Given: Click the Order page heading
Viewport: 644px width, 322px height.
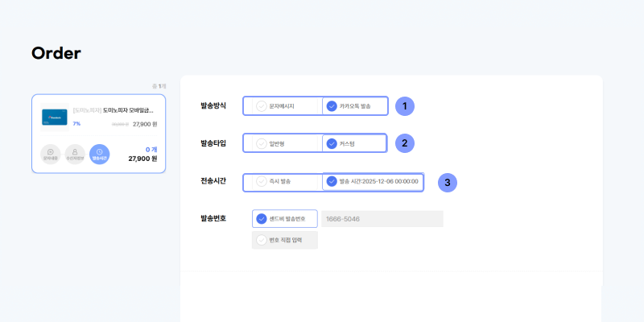Looking at the screenshot, I should [56, 53].
